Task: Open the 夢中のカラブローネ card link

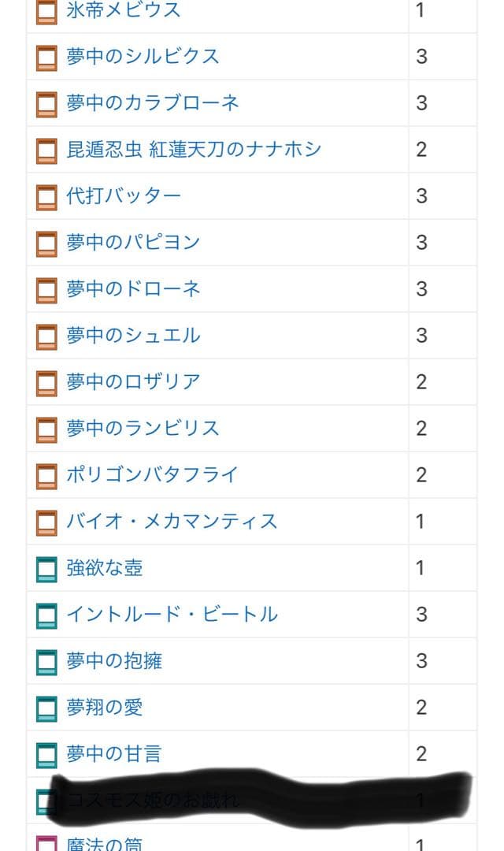Action: (x=153, y=103)
